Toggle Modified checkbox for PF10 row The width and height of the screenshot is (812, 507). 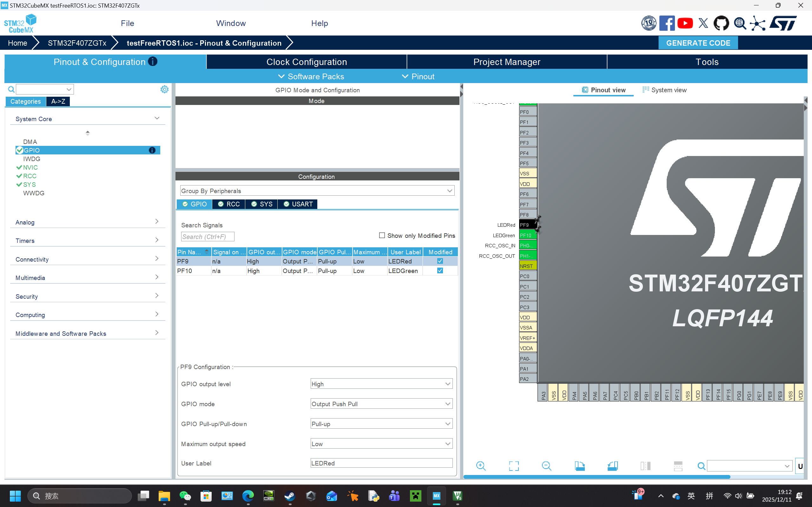coord(440,270)
